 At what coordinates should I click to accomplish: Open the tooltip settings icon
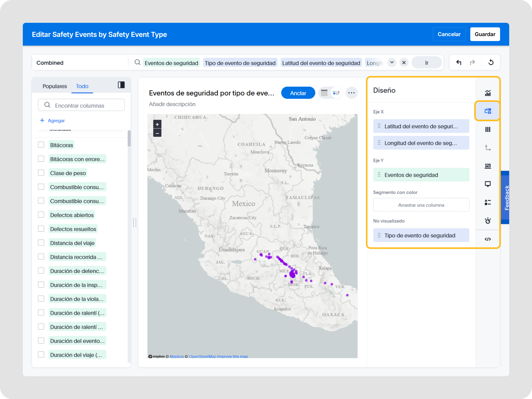[x=488, y=184]
